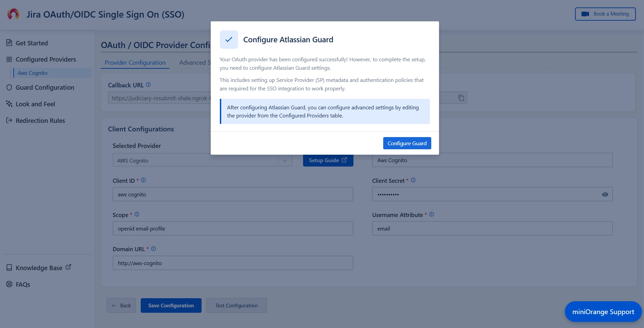Click the Look and Feel sparkle icon
644x328 pixels.
(x=9, y=104)
